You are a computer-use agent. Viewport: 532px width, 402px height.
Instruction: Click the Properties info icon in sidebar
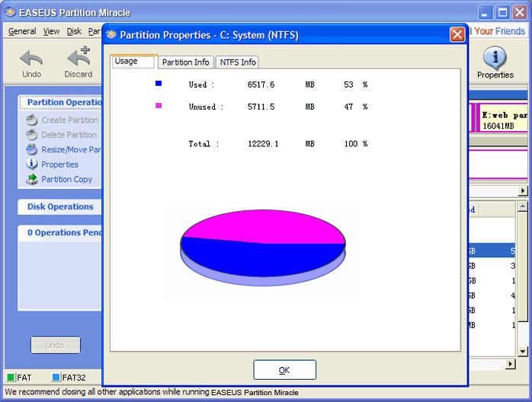pos(32,164)
